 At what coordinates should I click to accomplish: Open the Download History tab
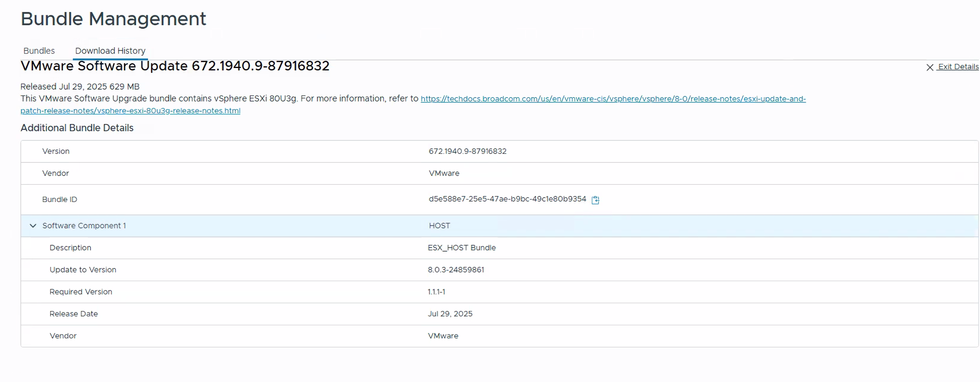pos(110,51)
